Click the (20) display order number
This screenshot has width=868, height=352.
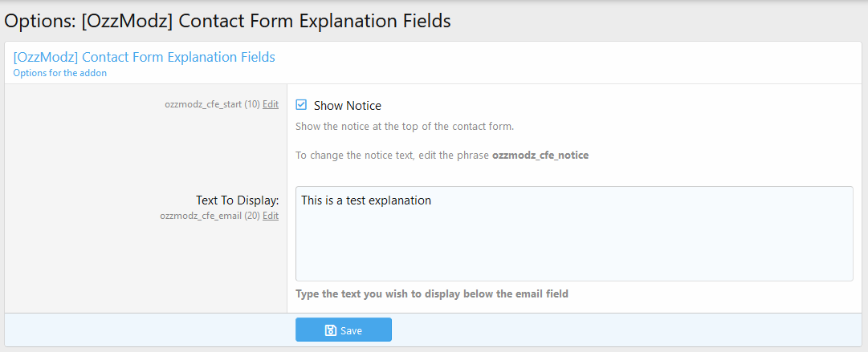pyautogui.click(x=251, y=216)
